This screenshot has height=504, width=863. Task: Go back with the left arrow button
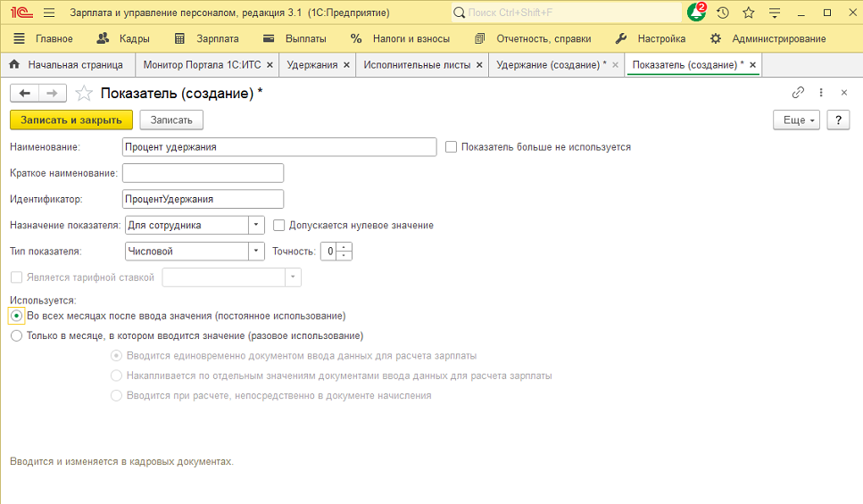click(x=24, y=93)
